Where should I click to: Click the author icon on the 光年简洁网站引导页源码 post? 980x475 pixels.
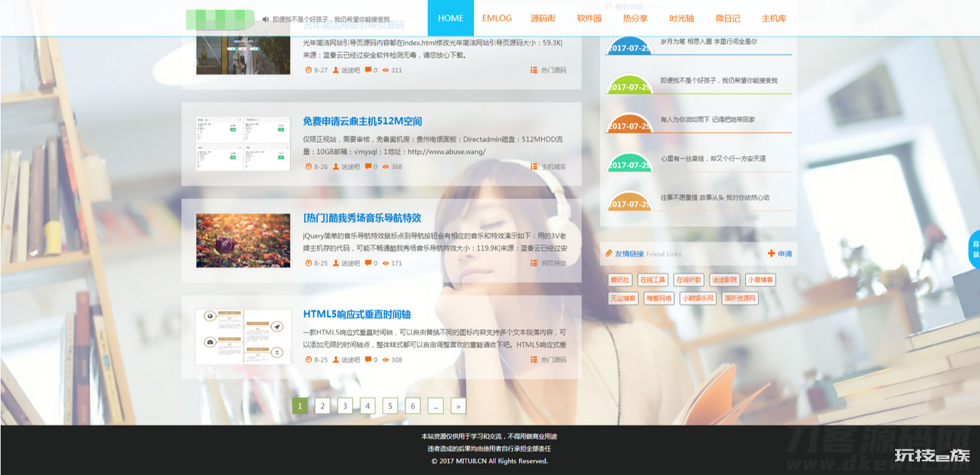336,70
